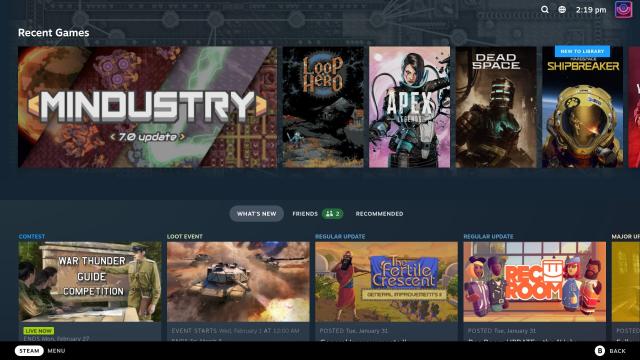The image size is (640, 360).
Task: Open the user profile avatar
Action: 623,9
